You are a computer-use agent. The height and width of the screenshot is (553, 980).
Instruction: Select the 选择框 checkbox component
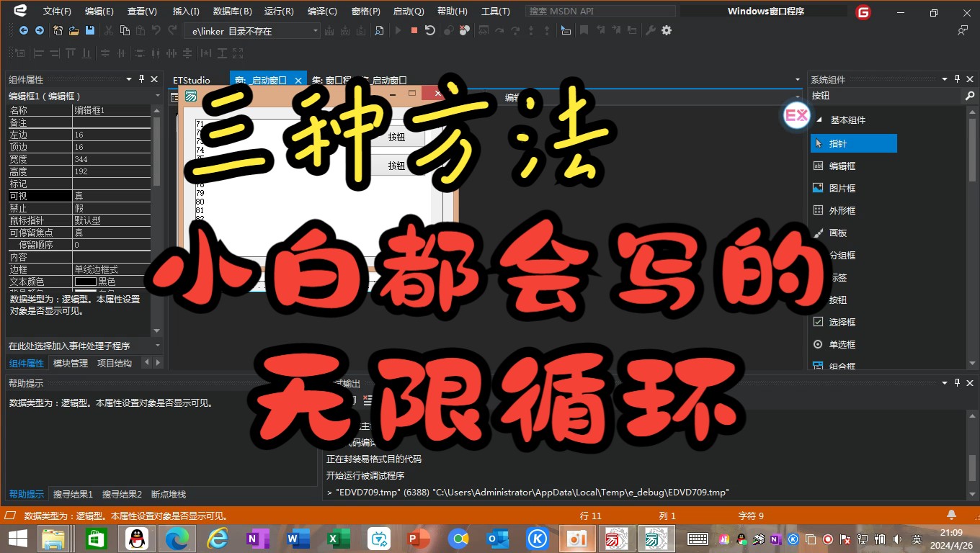tap(842, 322)
